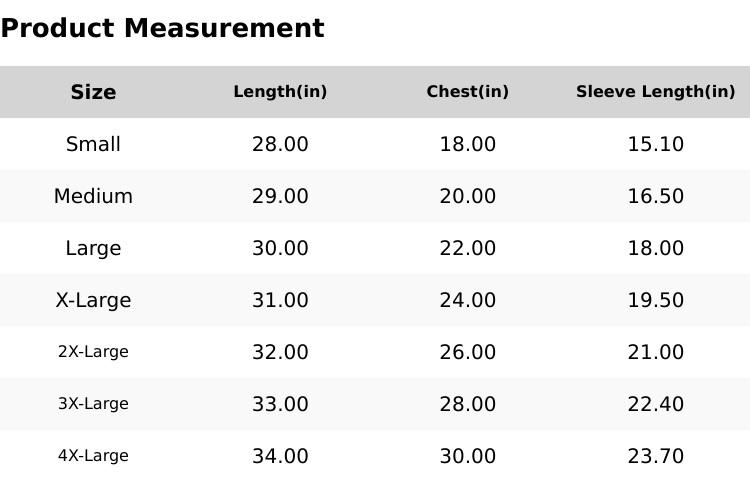Click the Small size row label

[x=93, y=144]
